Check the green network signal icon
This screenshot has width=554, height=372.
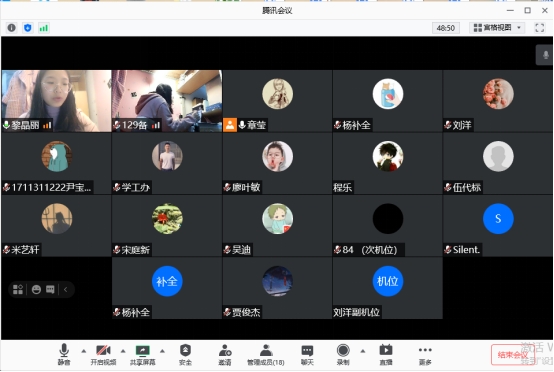click(x=44, y=28)
